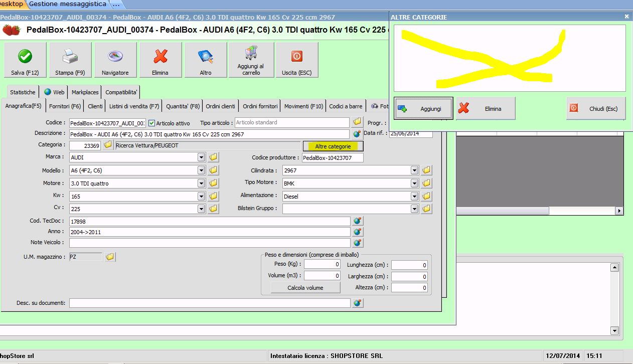This screenshot has height=364, width=633.
Task: Open the Compatibilita' tab
Action: click(x=121, y=92)
